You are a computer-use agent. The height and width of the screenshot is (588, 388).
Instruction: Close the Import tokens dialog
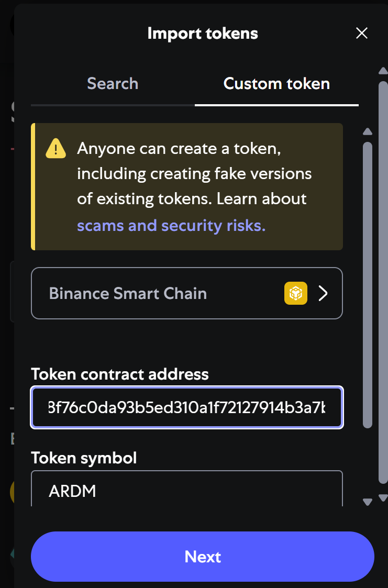[x=362, y=34]
